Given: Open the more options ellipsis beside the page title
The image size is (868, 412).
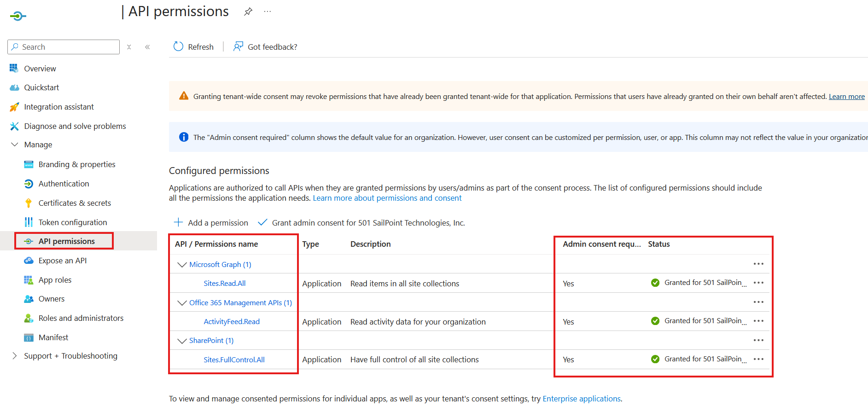Looking at the screenshot, I should pyautogui.click(x=268, y=12).
